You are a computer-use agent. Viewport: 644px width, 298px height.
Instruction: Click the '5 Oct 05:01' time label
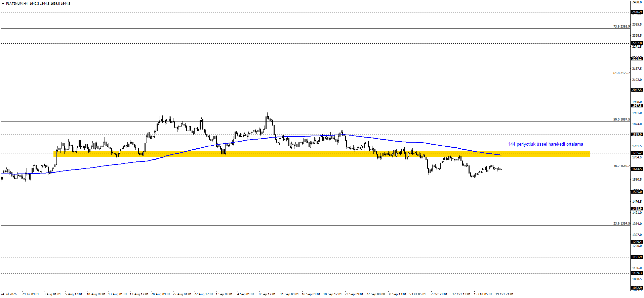(418, 294)
